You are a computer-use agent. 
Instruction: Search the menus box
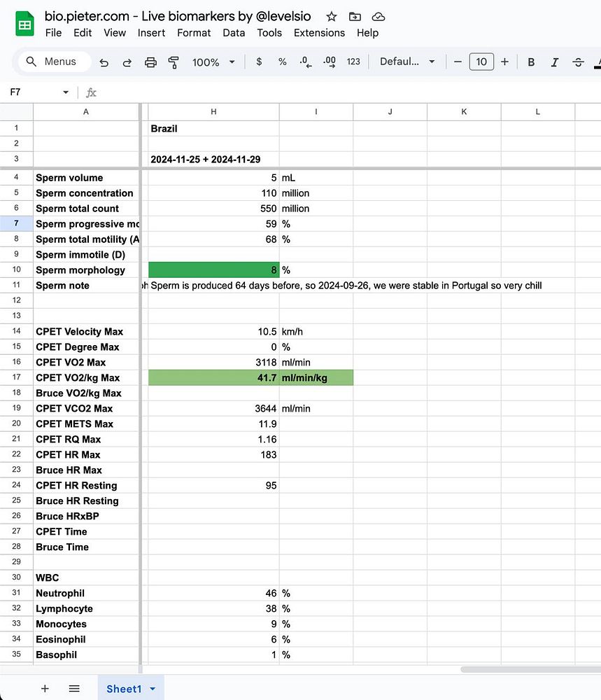pyautogui.click(x=55, y=62)
